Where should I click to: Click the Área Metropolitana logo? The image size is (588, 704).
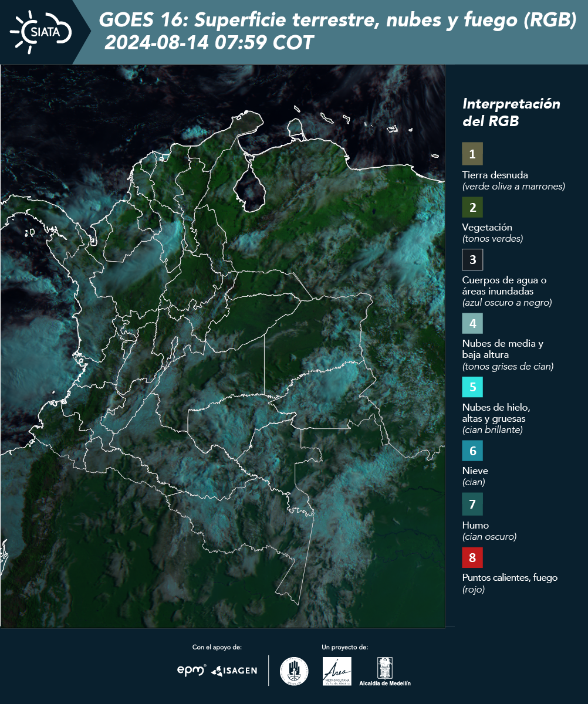(x=337, y=671)
